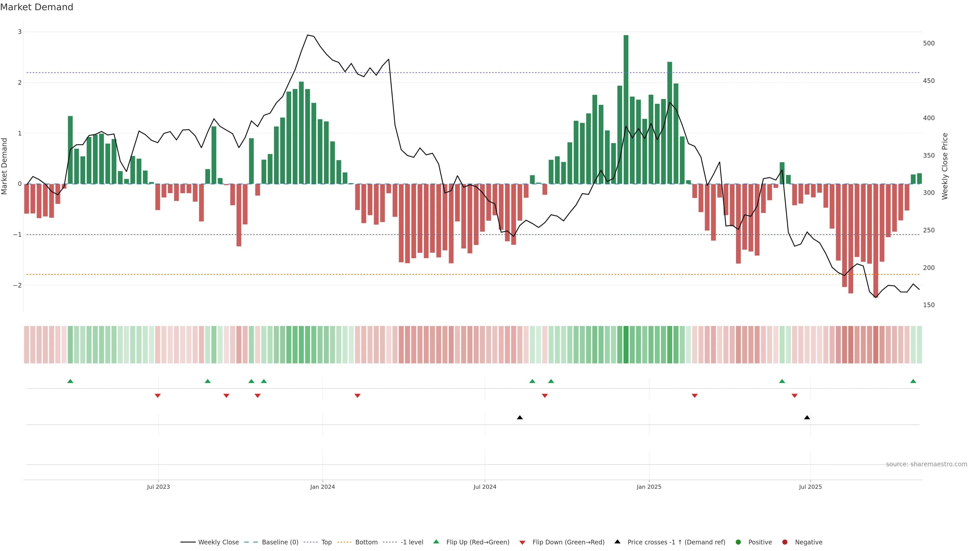Click the Weekly Close Price axis title
The image size is (980, 551).
point(945,166)
